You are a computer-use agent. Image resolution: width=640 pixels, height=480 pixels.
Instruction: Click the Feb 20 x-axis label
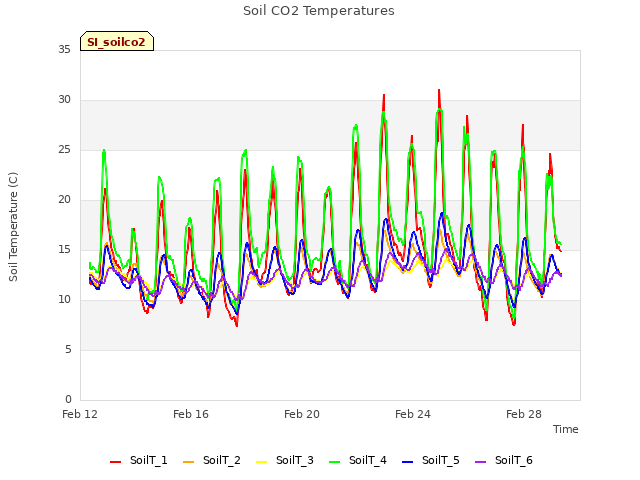(302, 414)
